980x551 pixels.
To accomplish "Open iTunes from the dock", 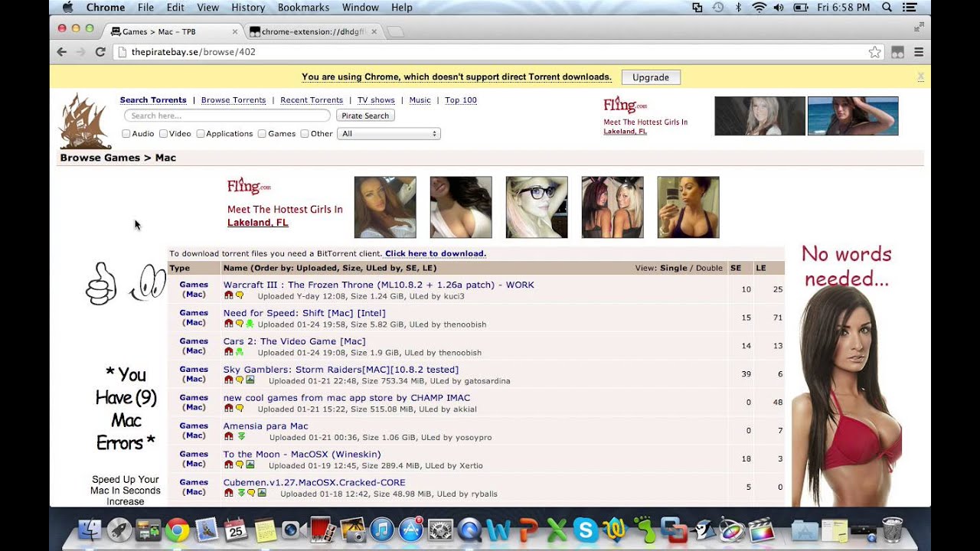I will [381, 530].
